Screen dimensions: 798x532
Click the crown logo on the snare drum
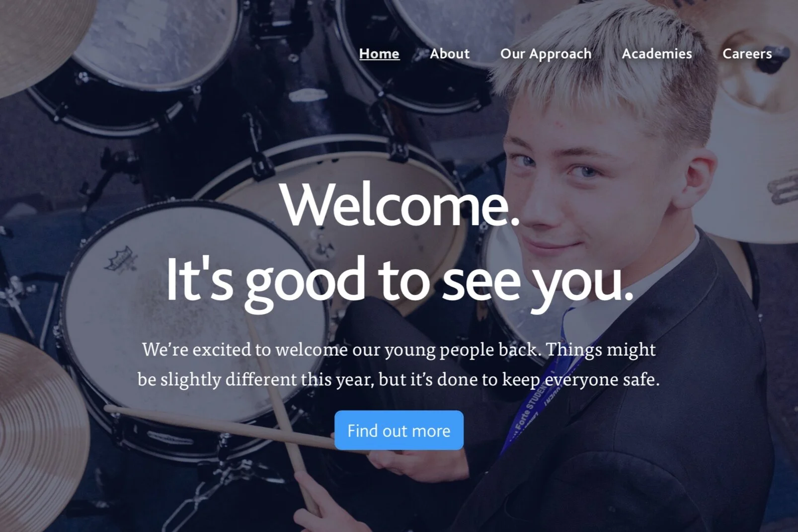click(121, 259)
